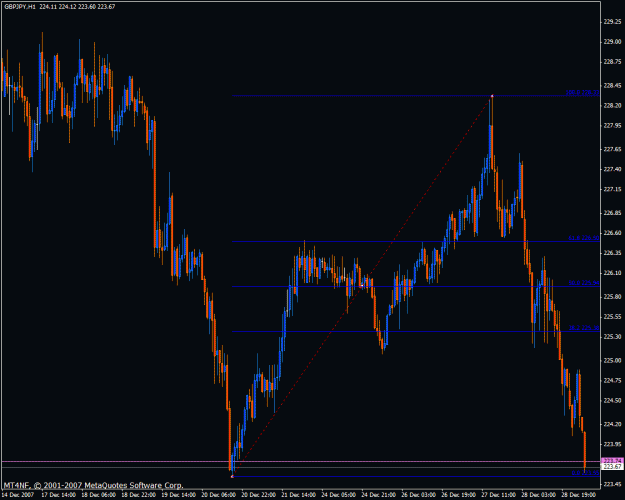The width and height of the screenshot is (625, 500).
Task: Click the 50.0 225.94 Fibonacci level label
Action: (x=583, y=283)
